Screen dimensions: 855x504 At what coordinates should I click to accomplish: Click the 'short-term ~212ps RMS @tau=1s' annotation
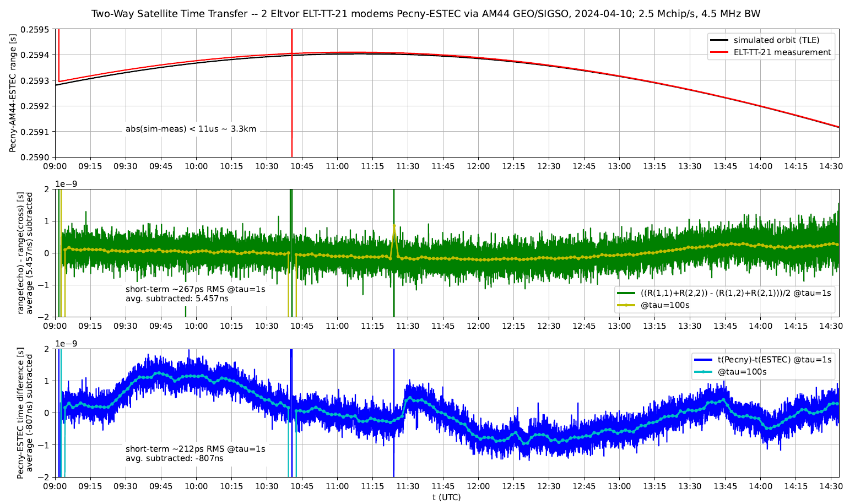[195, 449]
